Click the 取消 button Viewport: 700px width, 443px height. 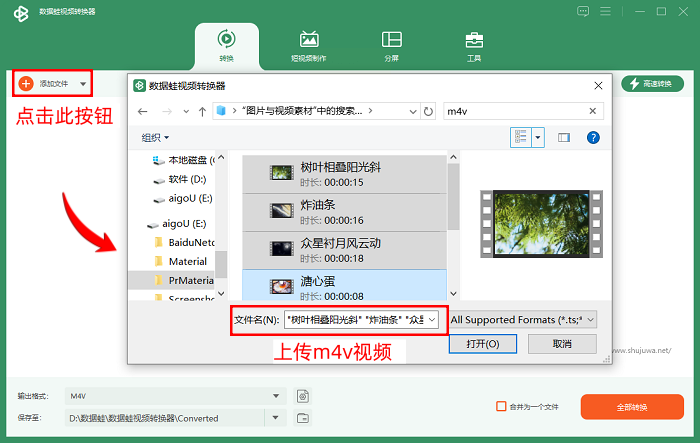562,344
